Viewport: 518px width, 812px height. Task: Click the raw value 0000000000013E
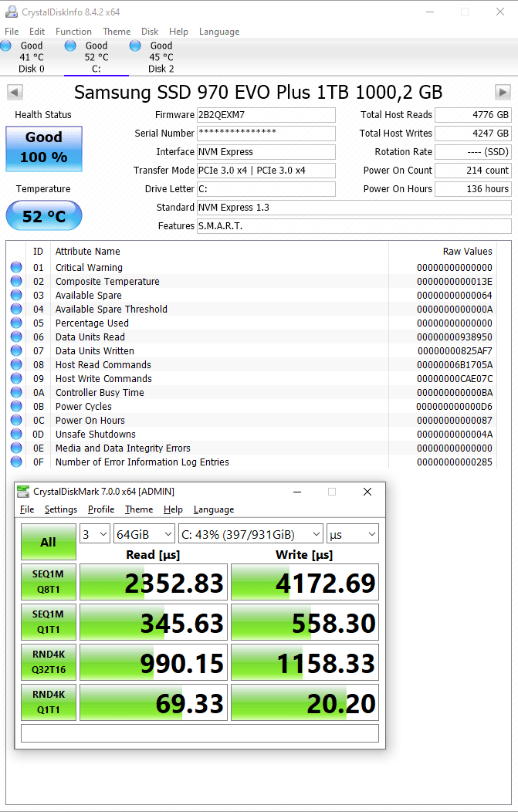[x=455, y=282]
